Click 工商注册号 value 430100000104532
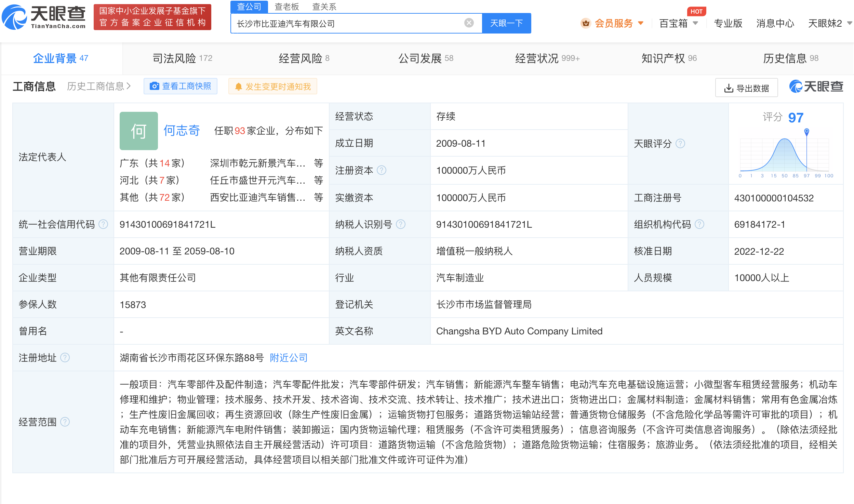The image size is (854, 504). pyautogui.click(x=774, y=198)
